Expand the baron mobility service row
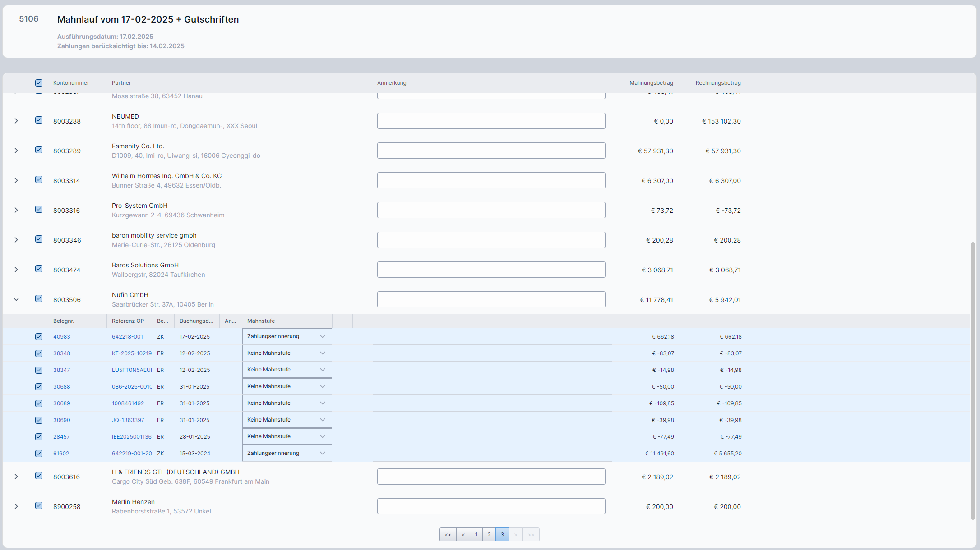Viewport: 980px width, 550px height. (16, 240)
